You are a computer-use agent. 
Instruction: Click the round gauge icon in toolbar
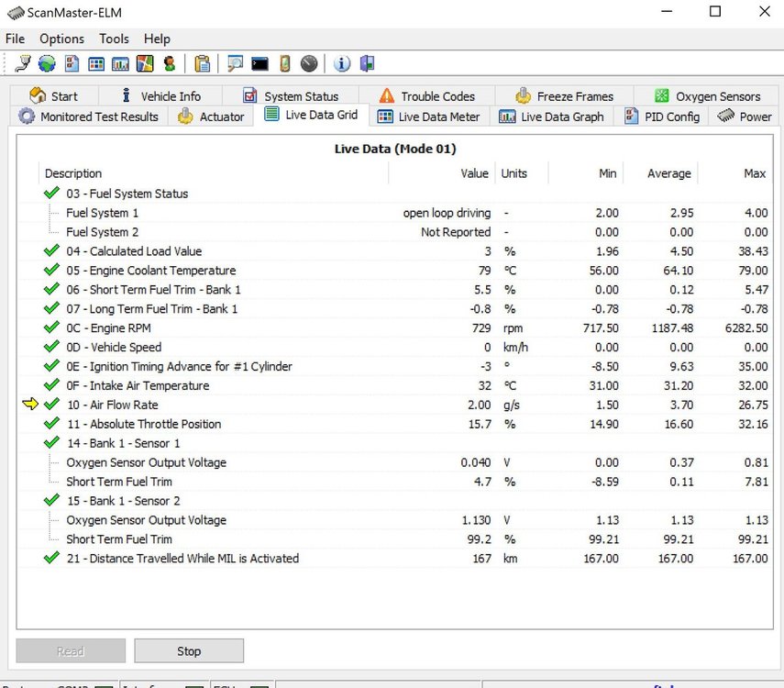click(x=309, y=63)
